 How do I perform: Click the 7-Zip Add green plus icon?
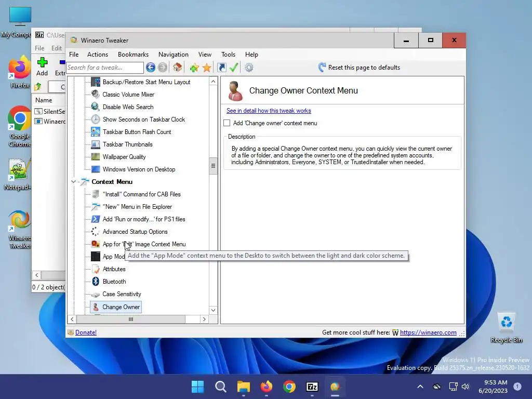[42, 62]
